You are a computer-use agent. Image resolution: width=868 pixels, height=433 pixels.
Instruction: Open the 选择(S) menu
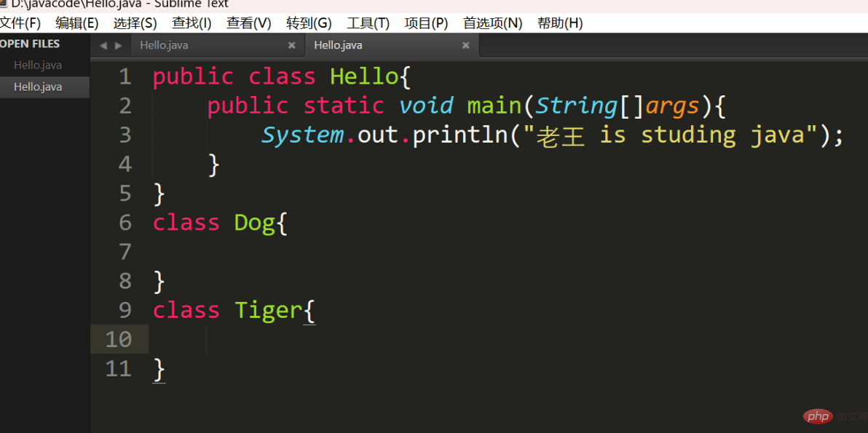click(x=135, y=23)
